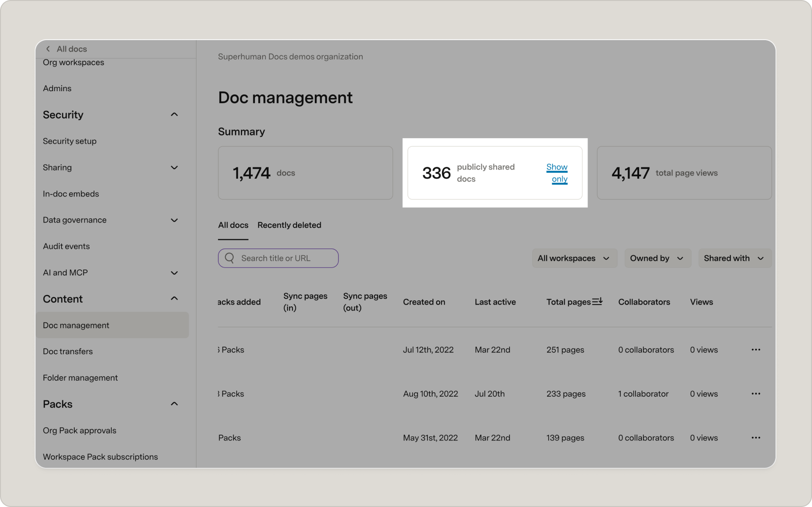Open the Owned by filter dropdown
Screen dimensions: 812x507
[x=657, y=258]
